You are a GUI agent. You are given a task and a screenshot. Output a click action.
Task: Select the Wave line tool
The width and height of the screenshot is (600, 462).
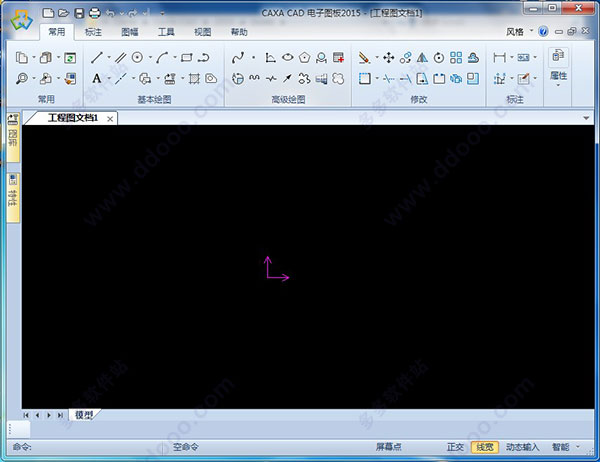pos(254,79)
